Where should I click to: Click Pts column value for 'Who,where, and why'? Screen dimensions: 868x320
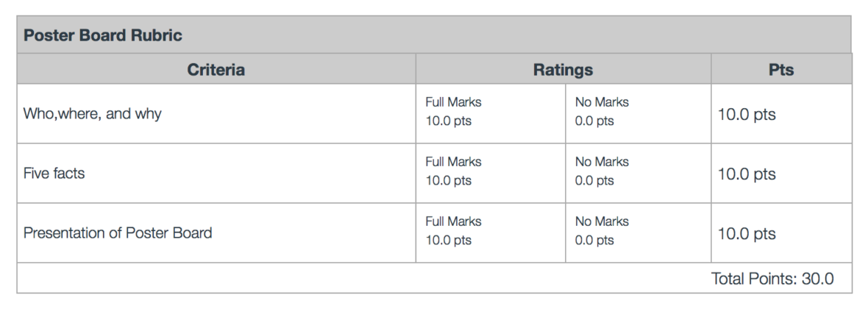click(747, 115)
